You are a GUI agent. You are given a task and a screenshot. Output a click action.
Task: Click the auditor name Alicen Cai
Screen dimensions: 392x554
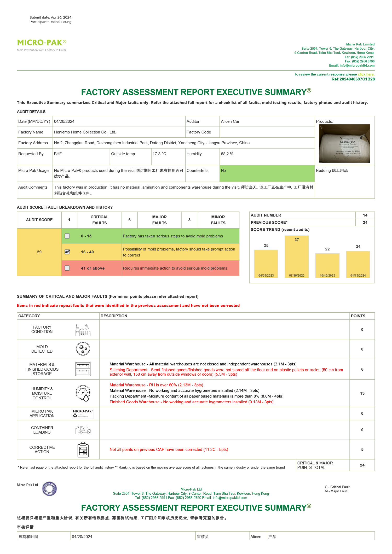(230, 121)
